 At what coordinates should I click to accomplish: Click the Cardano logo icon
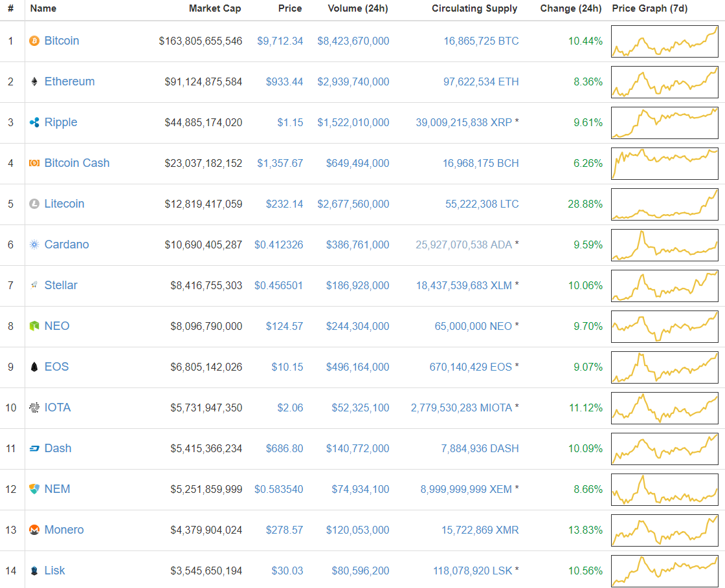click(x=34, y=245)
